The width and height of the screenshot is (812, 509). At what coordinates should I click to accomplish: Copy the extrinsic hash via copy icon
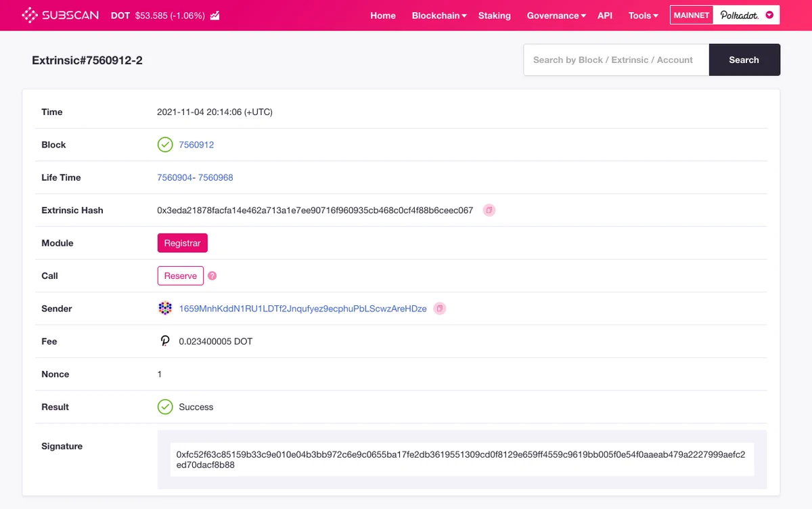pos(489,211)
